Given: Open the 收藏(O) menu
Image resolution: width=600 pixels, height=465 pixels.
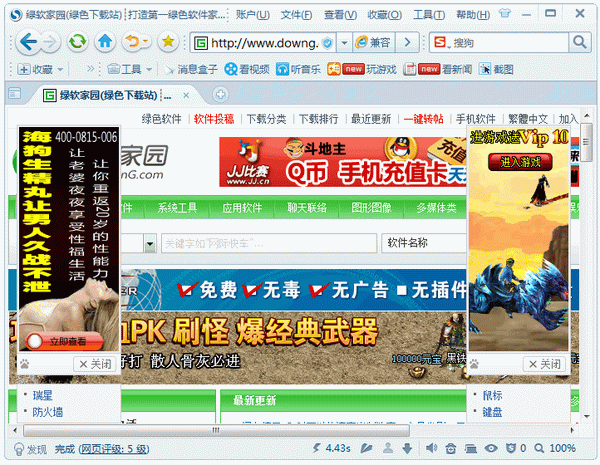Looking at the screenshot, I should (x=384, y=15).
